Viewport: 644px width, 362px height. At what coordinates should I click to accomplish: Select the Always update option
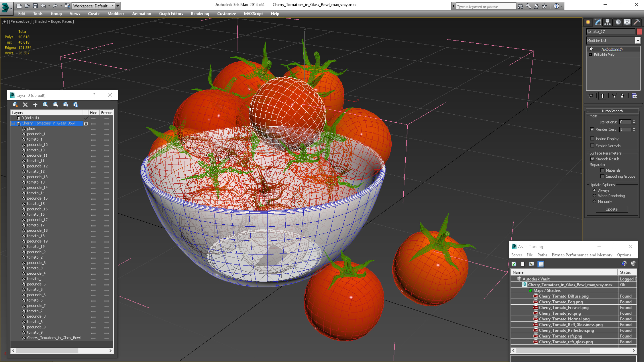coord(594,190)
